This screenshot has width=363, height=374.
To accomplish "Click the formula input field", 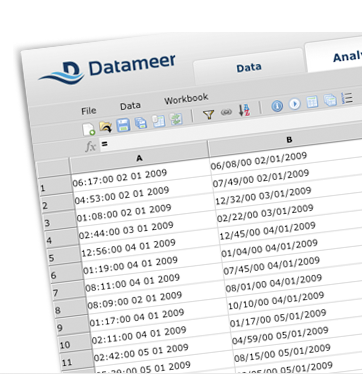I will pyautogui.click(x=230, y=137).
